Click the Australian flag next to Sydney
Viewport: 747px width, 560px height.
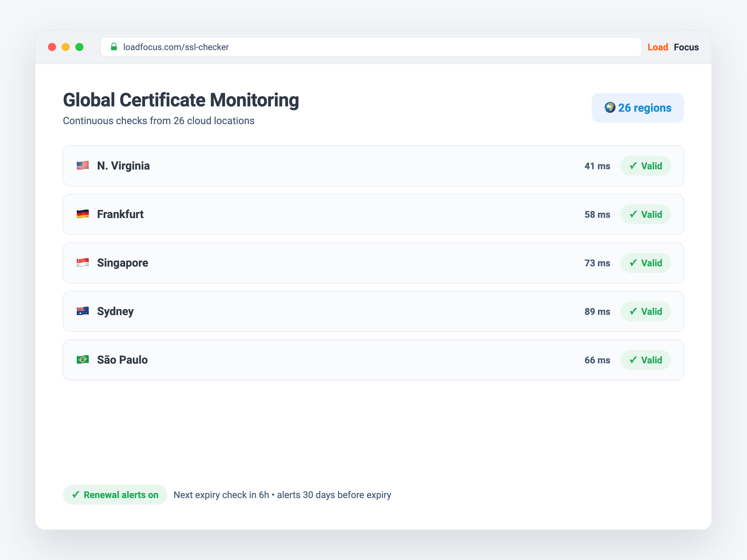click(83, 311)
